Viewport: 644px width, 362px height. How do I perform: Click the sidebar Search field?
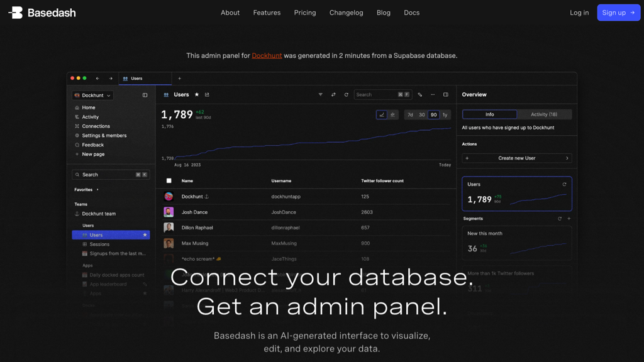click(x=111, y=175)
